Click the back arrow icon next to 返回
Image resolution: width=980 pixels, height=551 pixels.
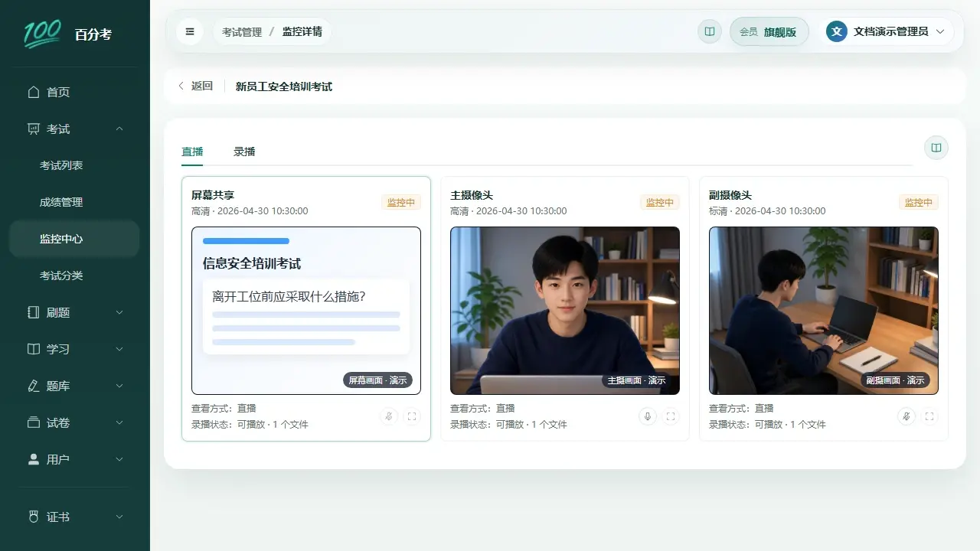(181, 86)
